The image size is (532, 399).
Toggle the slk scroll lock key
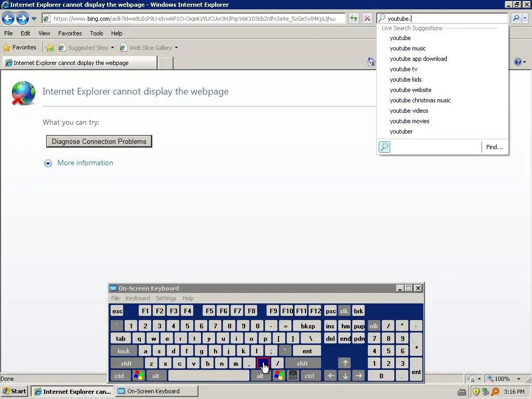tap(344, 311)
